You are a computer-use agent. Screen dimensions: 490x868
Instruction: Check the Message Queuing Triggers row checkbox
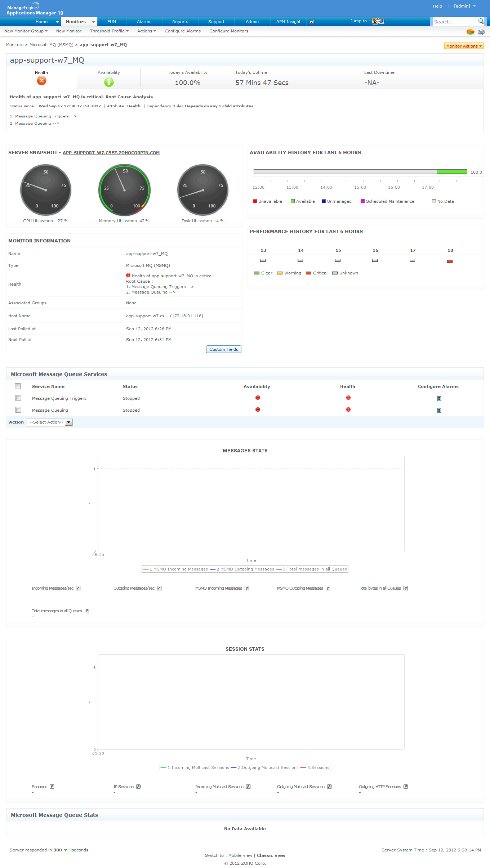[x=18, y=398]
